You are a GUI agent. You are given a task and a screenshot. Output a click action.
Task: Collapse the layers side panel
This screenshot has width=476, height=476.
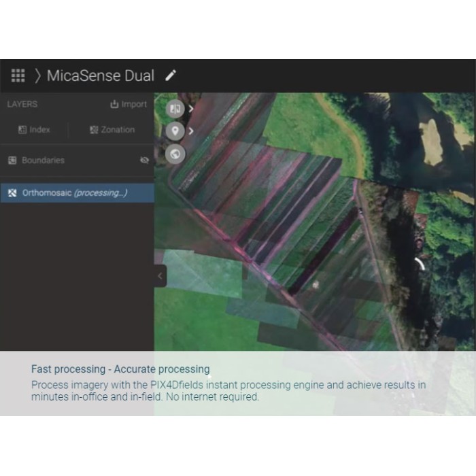[x=160, y=276]
